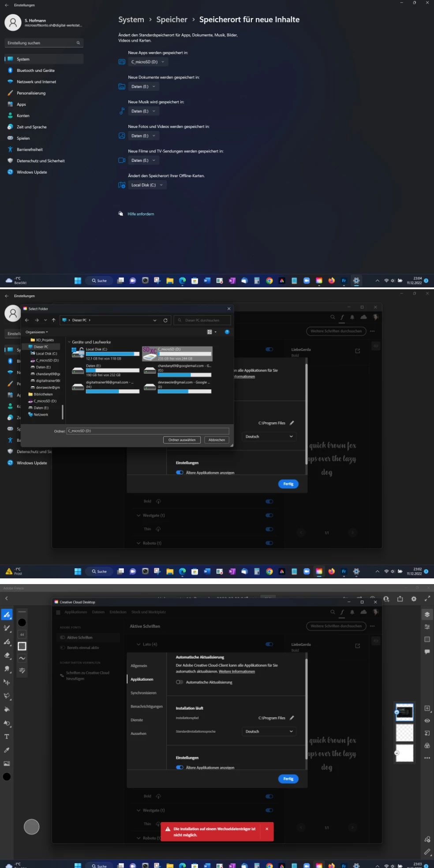Open the Neue Dokumente storage dropdown
This screenshot has width=434, height=868.
[x=143, y=86]
